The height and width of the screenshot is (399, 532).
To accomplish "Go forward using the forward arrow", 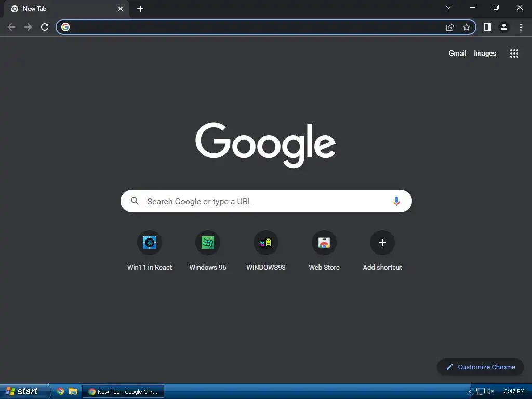I will click(28, 27).
